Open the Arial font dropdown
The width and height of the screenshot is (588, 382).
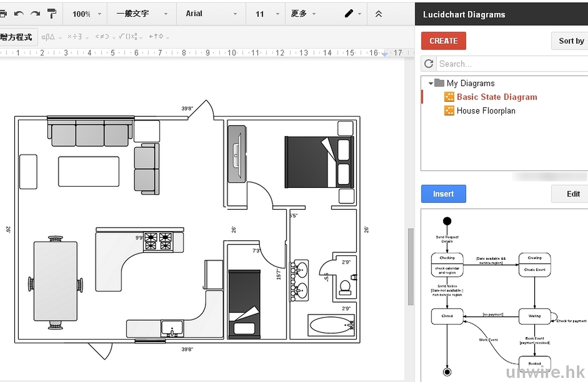[211, 14]
